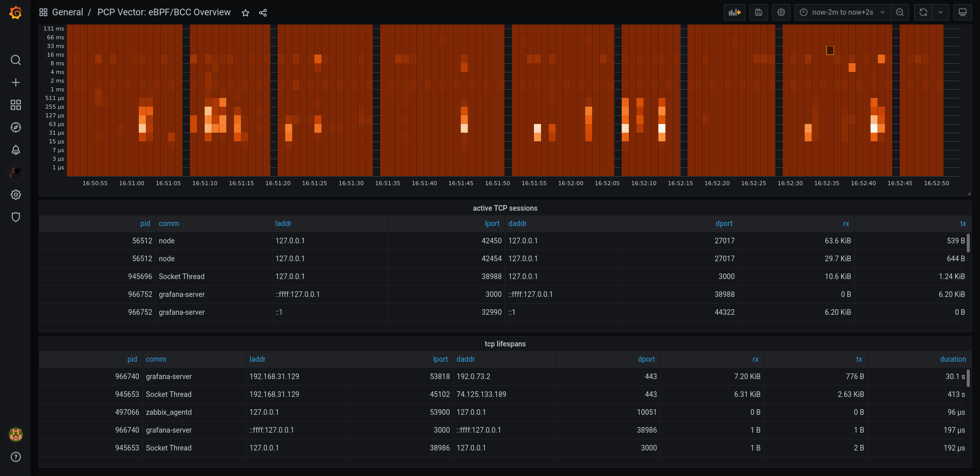Click the active TCP sessions table scrollbar

pyautogui.click(x=968, y=243)
